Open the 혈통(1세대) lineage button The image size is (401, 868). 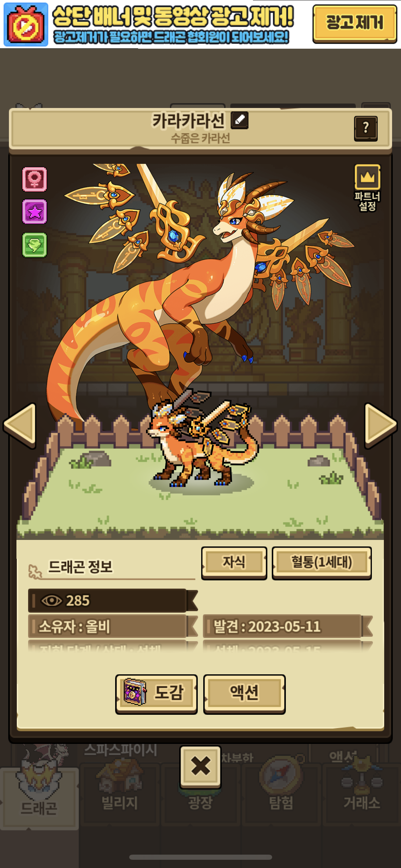pos(321,563)
